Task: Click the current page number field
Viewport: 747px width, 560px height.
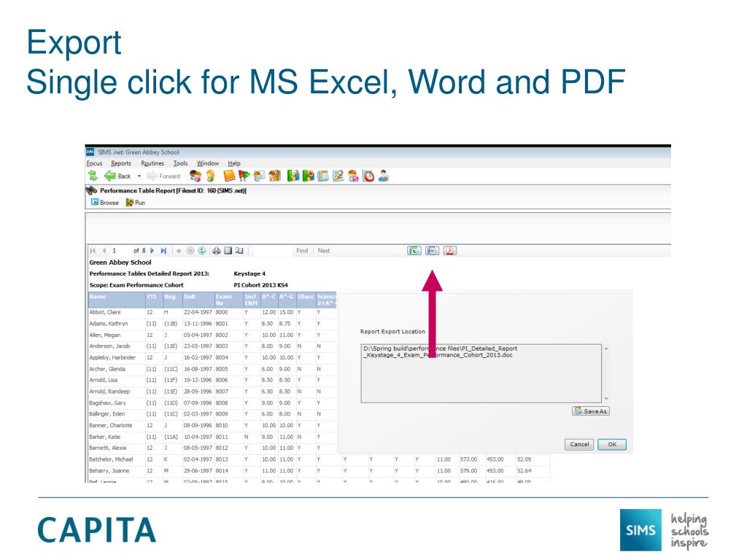Action: tap(120, 251)
